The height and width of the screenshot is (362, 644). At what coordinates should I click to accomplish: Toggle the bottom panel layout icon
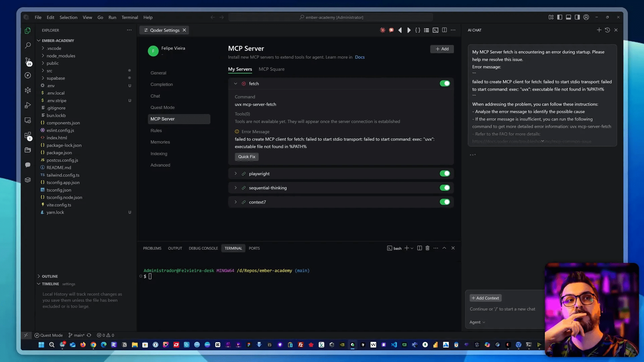click(x=569, y=17)
